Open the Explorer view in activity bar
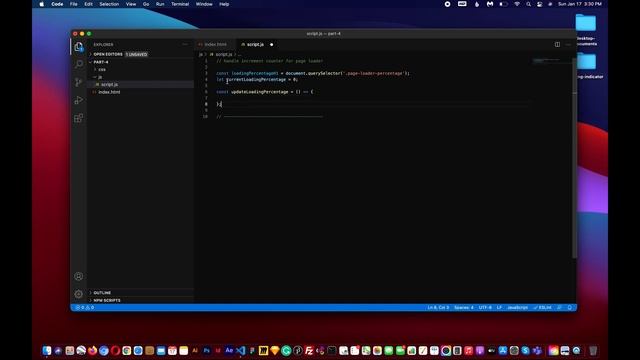The width and height of the screenshot is (640, 360). 79,47
